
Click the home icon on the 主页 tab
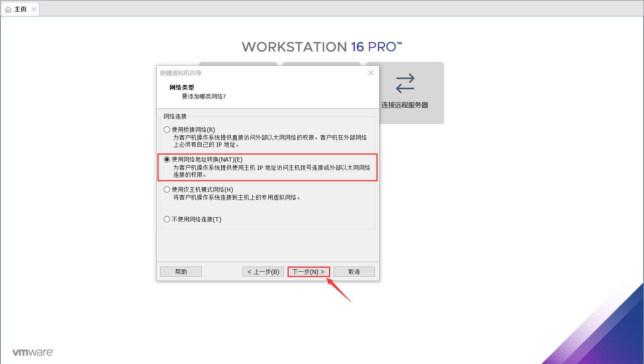pyautogui.click(x=8, y=9)
